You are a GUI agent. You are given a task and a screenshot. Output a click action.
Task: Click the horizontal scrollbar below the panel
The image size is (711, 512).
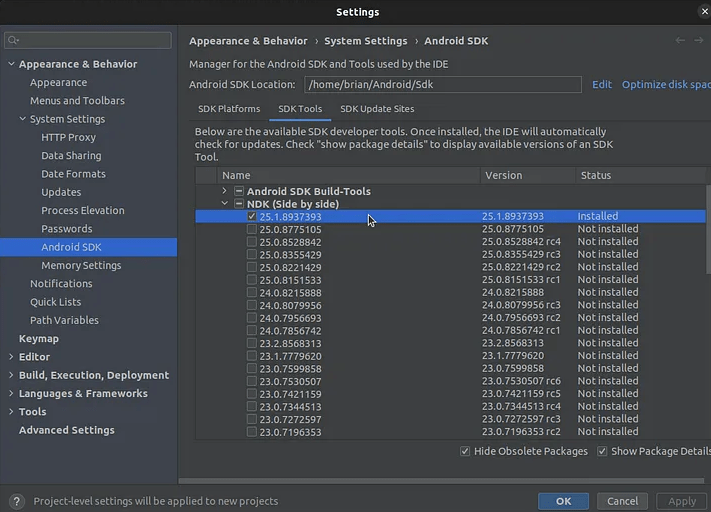point(441,481)
